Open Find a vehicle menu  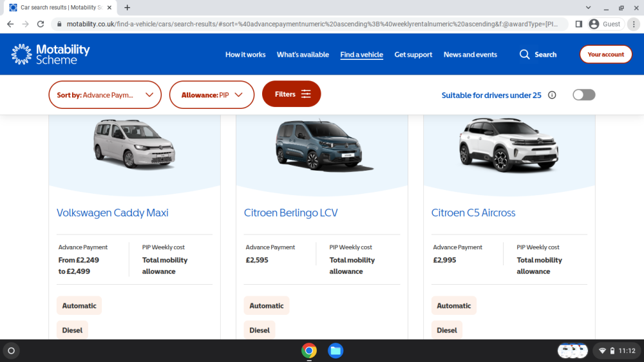(x=361, y=54)
